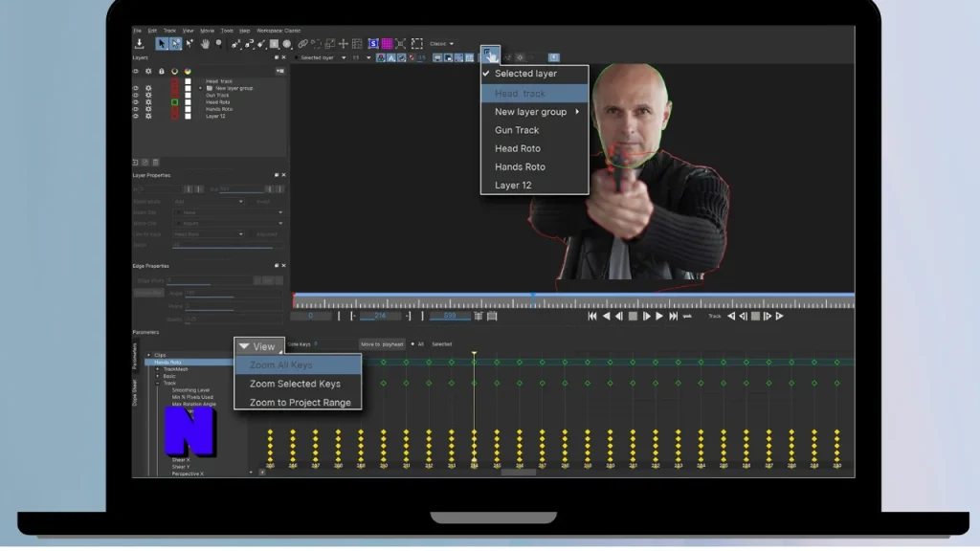Click the current frame field 214
This screenshot has width=980, height=551.
[x=380, y=316]
